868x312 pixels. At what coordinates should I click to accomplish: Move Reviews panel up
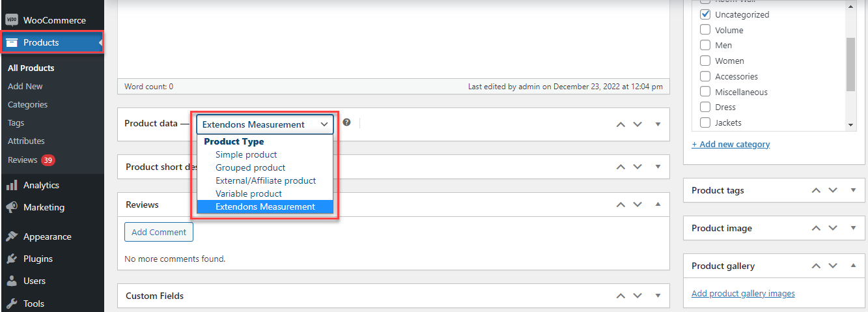621,205
